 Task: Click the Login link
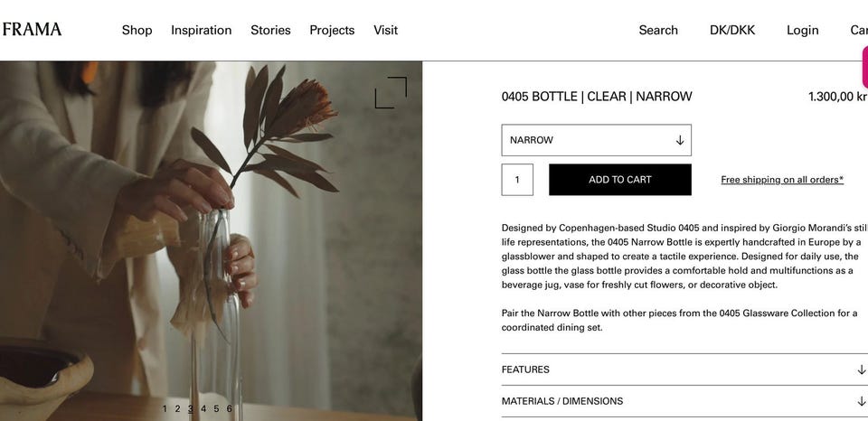[x=802, y=30]
